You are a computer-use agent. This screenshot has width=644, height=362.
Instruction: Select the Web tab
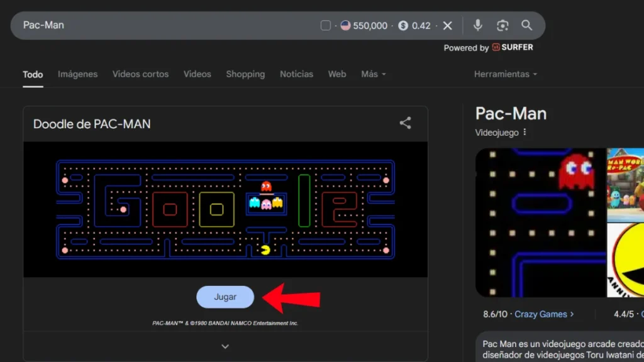[x=337, y=74]
